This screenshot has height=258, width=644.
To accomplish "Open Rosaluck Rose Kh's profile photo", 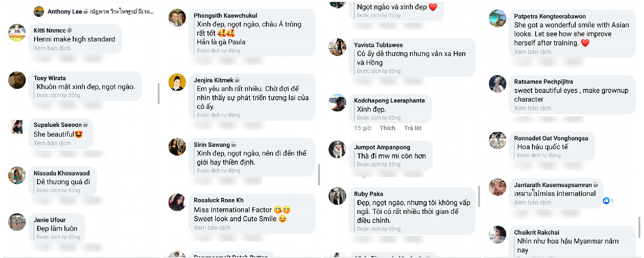I will point(177,202).
